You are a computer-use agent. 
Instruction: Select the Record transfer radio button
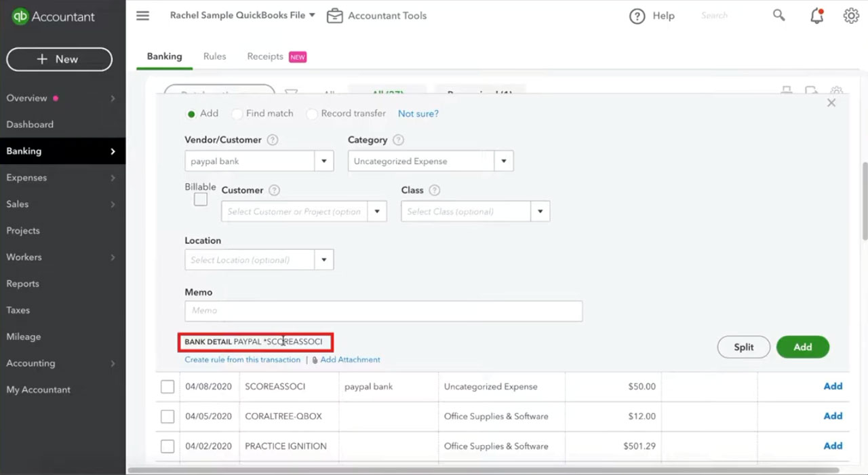point(312,114)
